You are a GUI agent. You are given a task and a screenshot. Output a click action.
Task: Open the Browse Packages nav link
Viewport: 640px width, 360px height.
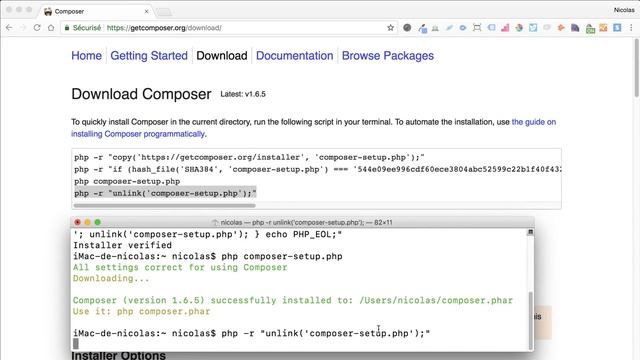click(388, 56)
